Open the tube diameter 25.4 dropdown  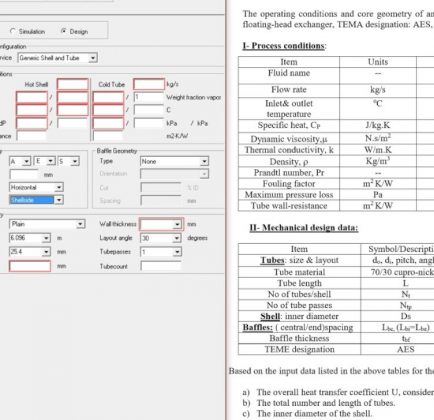coord(46,252)
